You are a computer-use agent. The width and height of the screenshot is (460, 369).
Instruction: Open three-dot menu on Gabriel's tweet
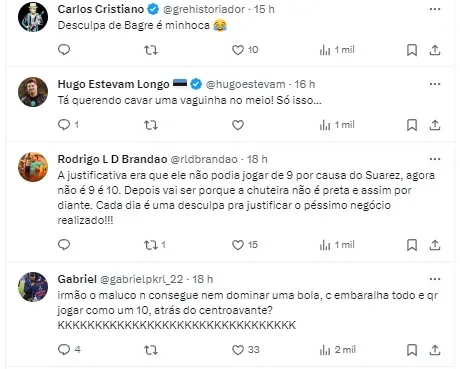pos(435,279)
